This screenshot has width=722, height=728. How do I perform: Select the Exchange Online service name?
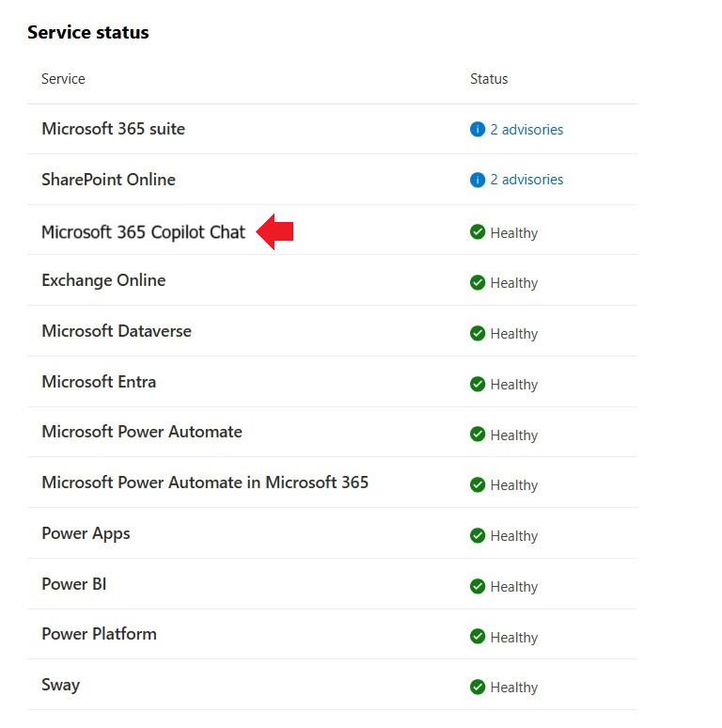(x=103, y=280)
